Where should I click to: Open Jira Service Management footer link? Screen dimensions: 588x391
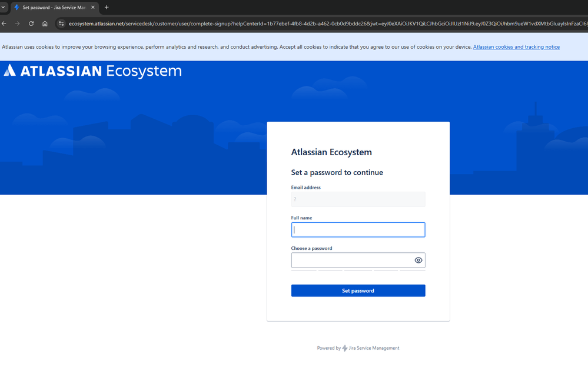[x=374, y=348]
